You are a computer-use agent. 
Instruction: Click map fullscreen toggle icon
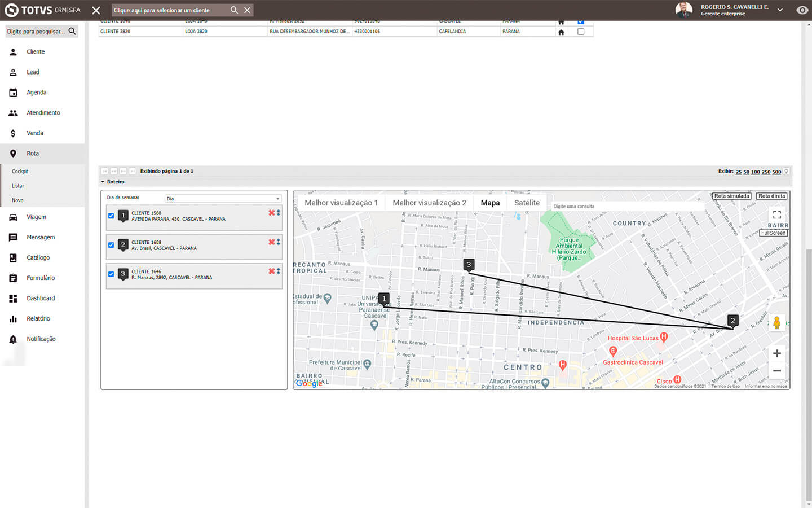click(776, 214)
